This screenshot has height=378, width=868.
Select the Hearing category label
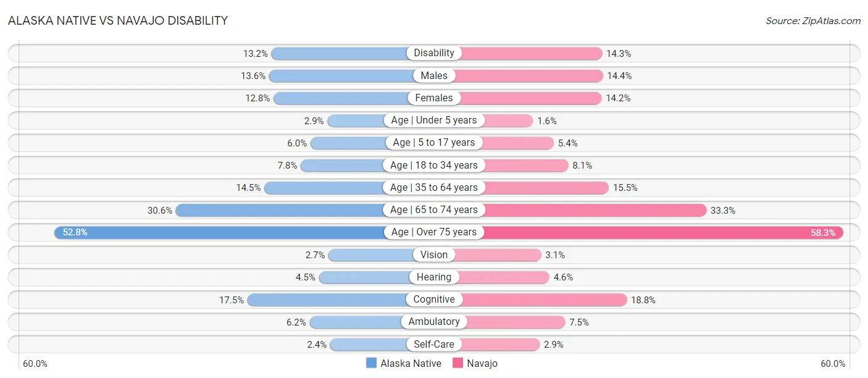pos(434,277)
